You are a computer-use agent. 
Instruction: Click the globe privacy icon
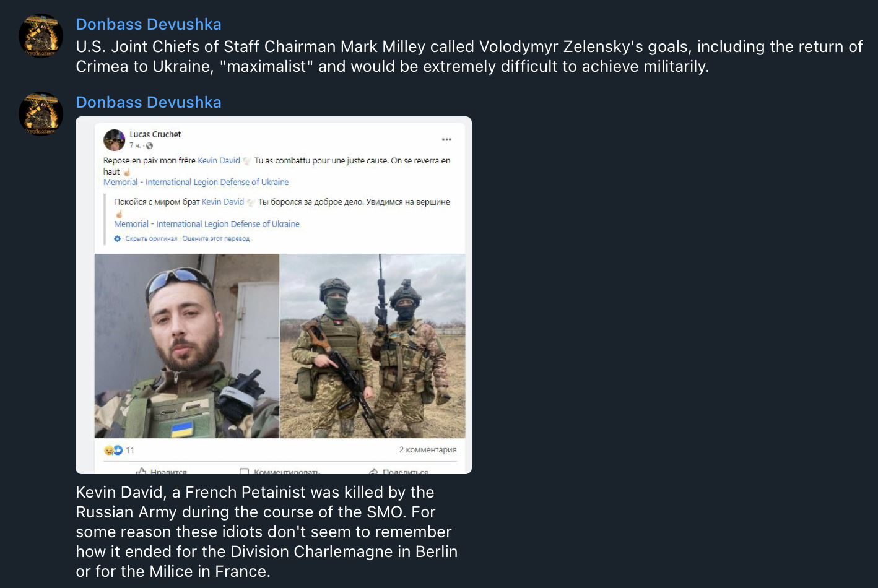pos(149,146)
